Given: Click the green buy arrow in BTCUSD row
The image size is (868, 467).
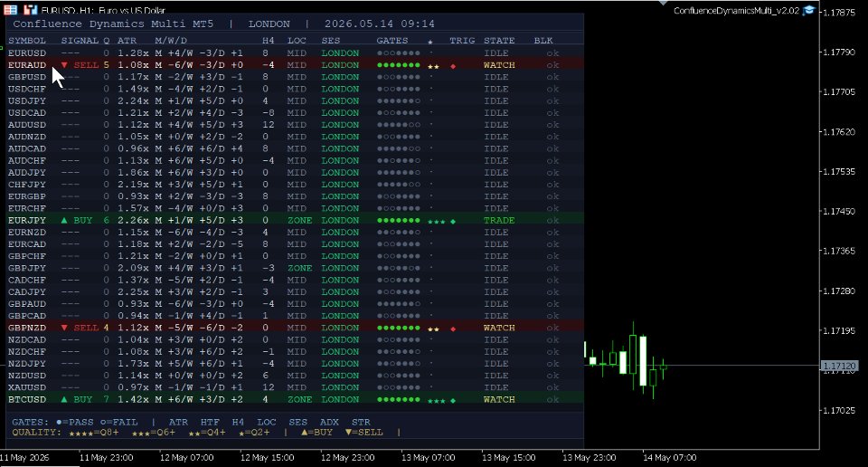Looking at the screenshot, I should (x=64, y=399).
